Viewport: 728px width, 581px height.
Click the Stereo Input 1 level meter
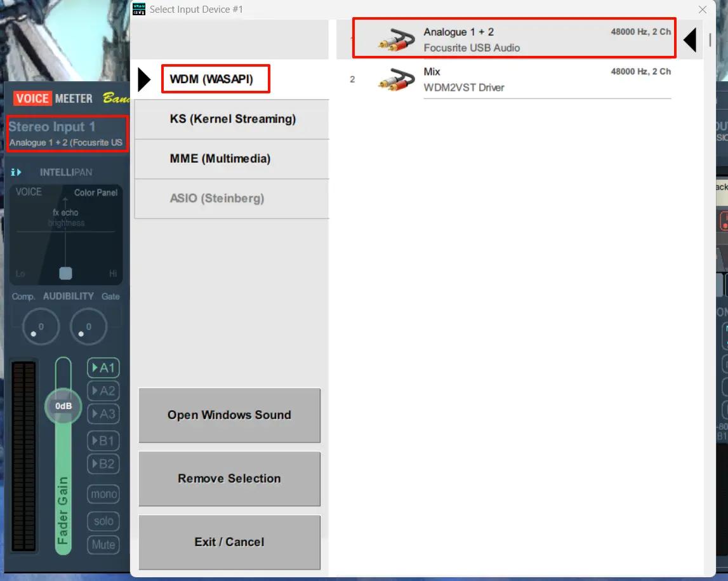[24, 456]
